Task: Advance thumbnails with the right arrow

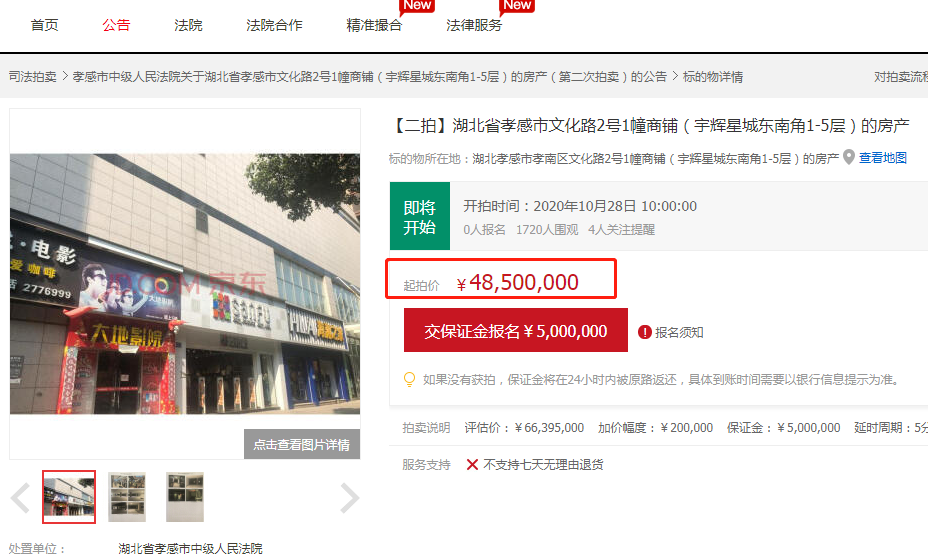Action: (349, 497)
